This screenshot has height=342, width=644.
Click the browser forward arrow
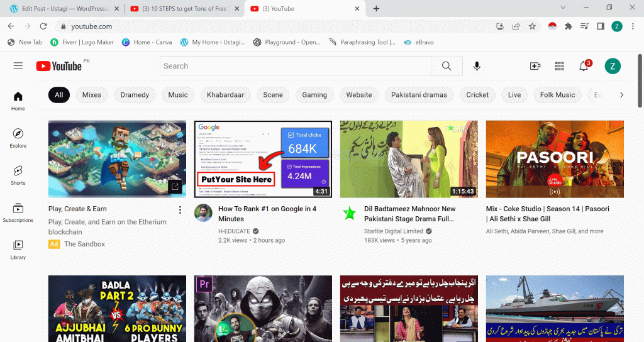[x=27, y=26]
